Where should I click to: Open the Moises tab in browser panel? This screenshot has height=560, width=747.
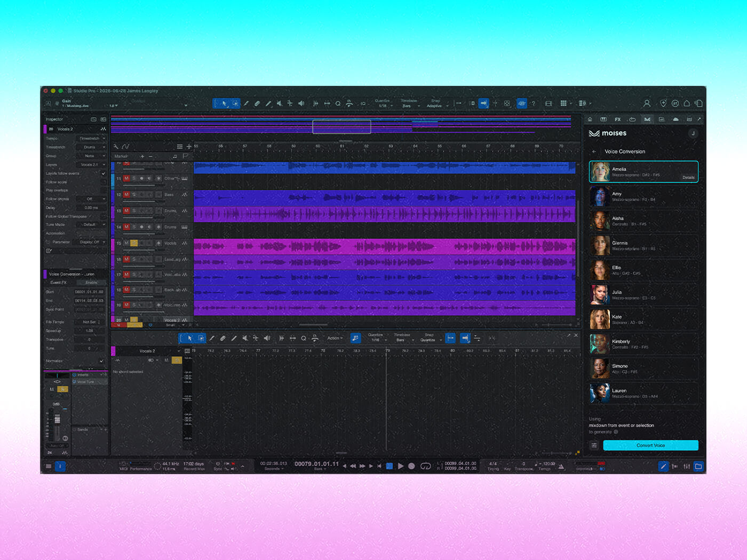click(x=647, y=119)
